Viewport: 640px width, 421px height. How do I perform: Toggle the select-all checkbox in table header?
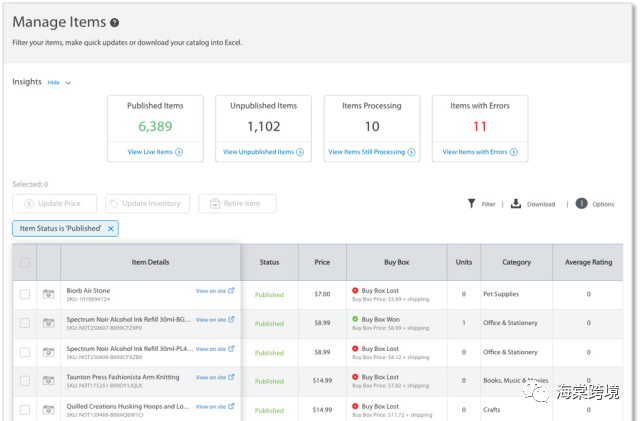25,263
